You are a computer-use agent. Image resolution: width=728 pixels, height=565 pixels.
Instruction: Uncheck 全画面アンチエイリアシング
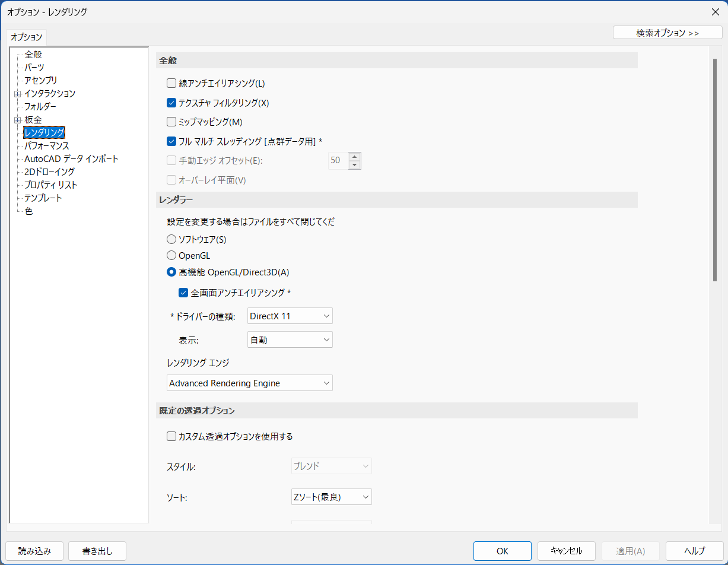(x=183, y=292)
